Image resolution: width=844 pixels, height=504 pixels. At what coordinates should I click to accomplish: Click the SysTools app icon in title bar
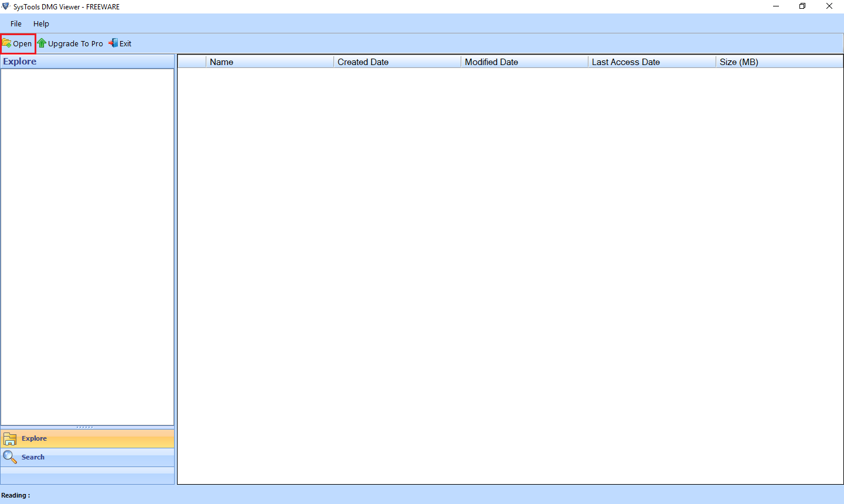6,6
